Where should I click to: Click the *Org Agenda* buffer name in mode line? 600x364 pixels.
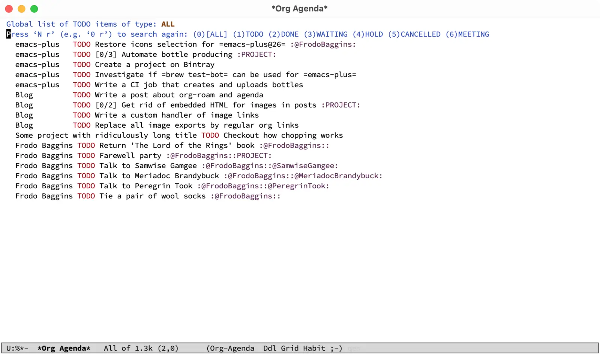[x=64, y=348]
